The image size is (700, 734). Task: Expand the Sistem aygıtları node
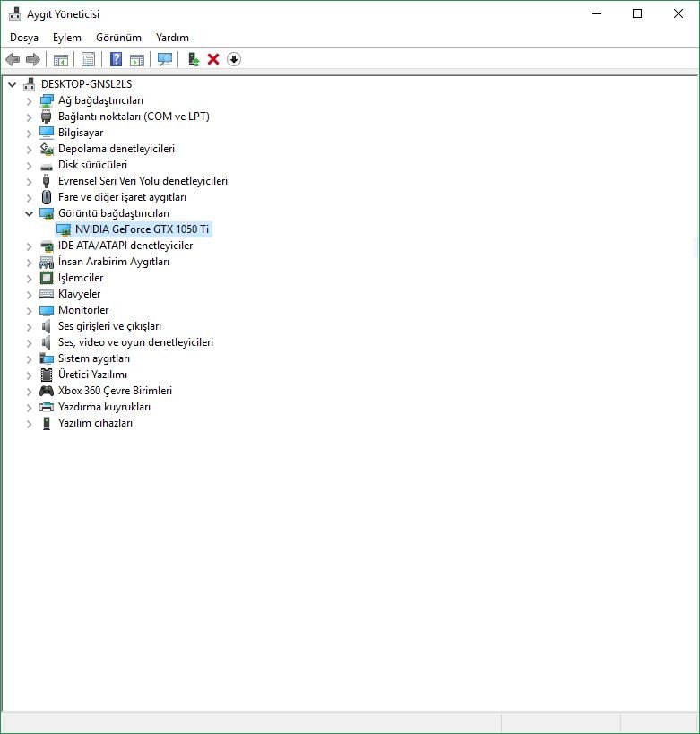click(30, 359)
